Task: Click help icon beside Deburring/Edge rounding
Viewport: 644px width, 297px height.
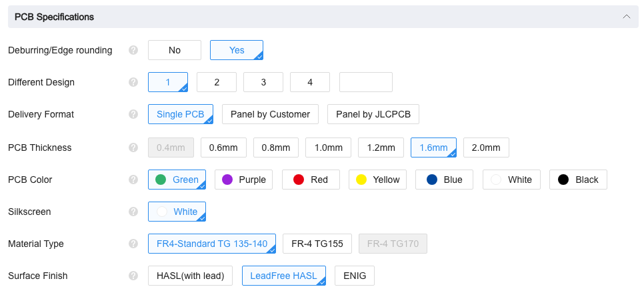Action: click(133, 50)
